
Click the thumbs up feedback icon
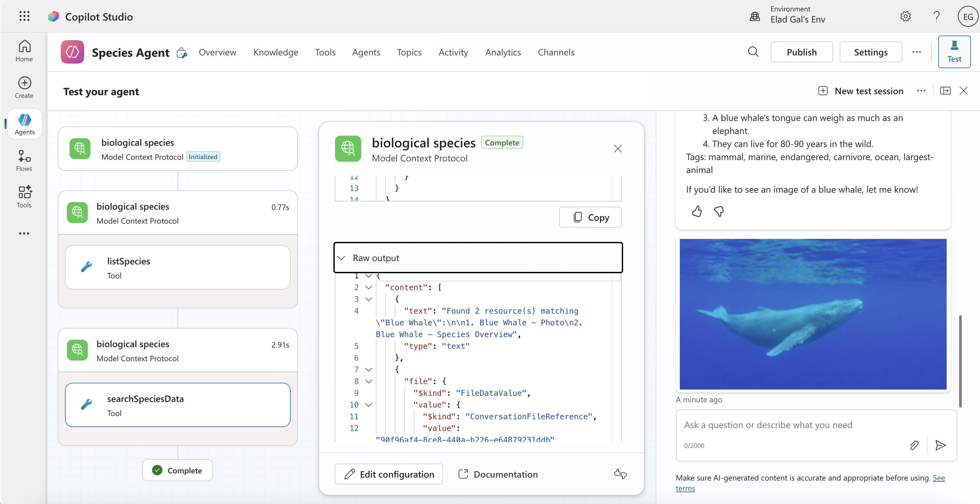click(x=697, y=211)
